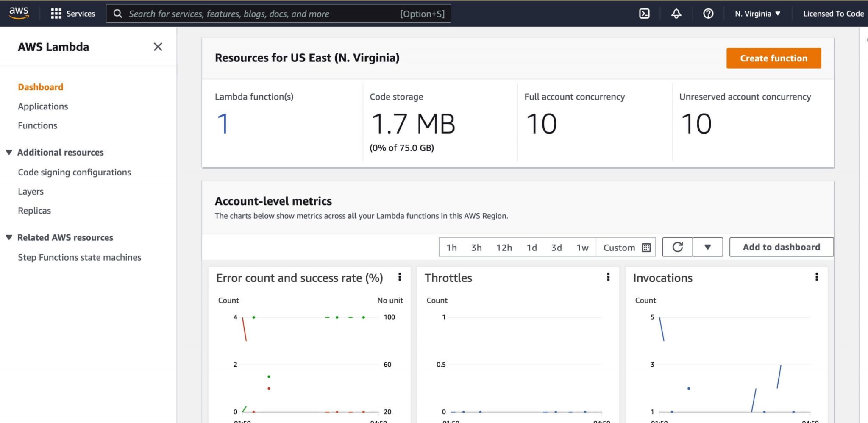The width and height of the screenshot is (868, 423).
Task: Open the search magnifier in the top bar
Action: 118,13
